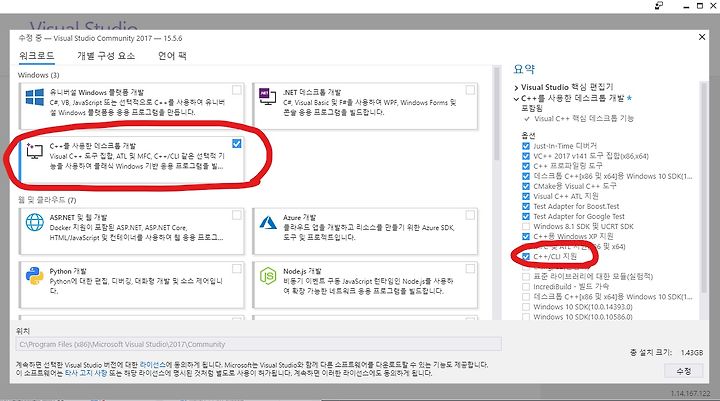Click the 수정 button to apply changes

pyautogui.click(x=683, y=371)
